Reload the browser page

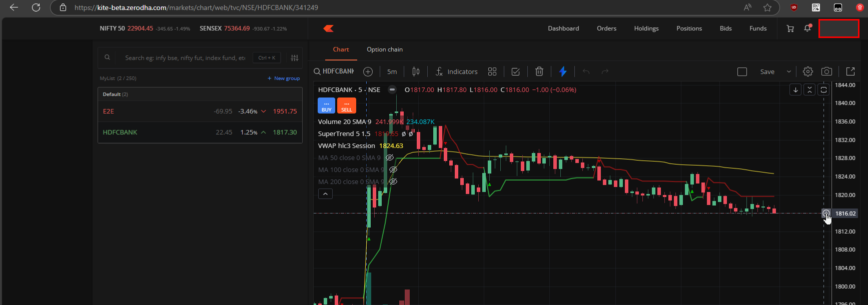pyautogui.click(x=36, y=7)
